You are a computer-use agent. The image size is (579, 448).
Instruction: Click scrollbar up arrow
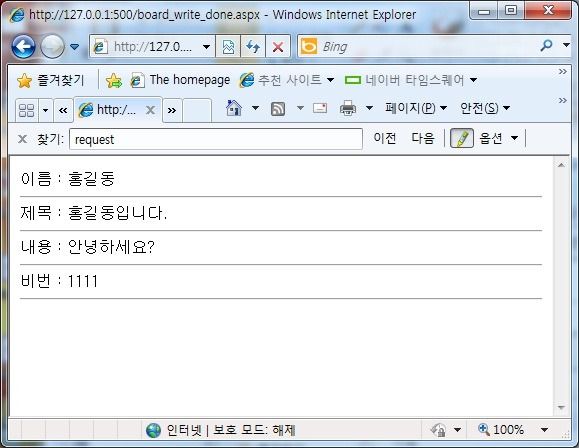(561, 165)
